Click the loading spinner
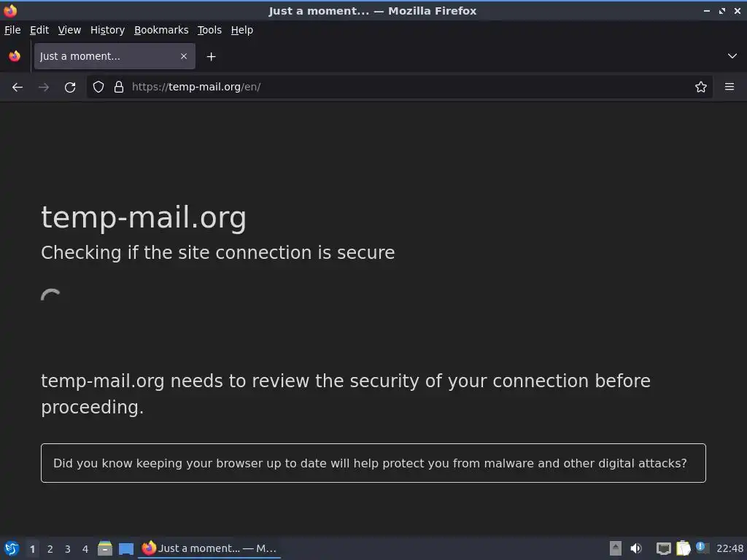This screenshot has height=560, width=747. coord(51,296)
